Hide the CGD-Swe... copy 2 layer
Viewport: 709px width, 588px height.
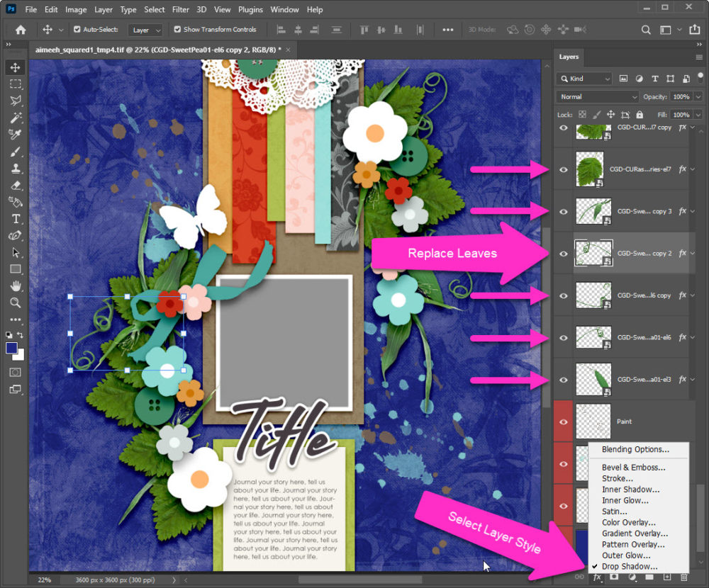click(x=564, y=254)
